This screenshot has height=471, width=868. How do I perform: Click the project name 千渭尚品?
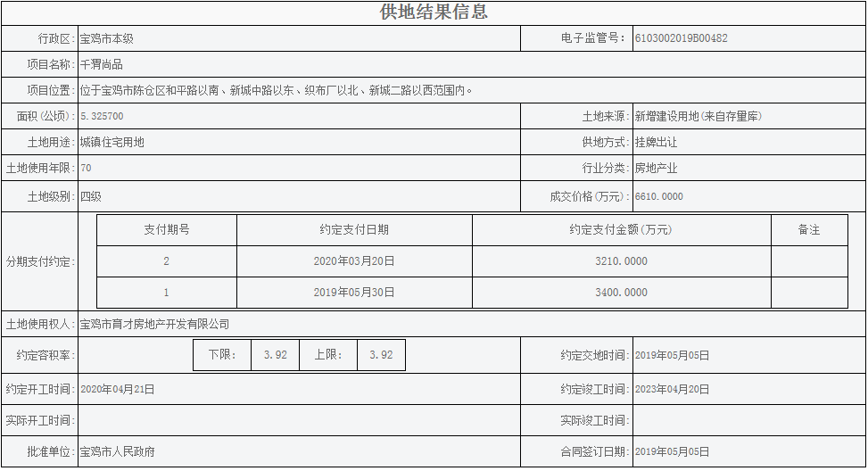click(102, 64)
